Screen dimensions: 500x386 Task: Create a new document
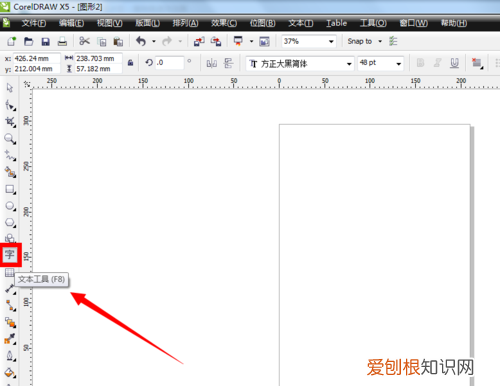pyautogui.click(x=12, y=41)
